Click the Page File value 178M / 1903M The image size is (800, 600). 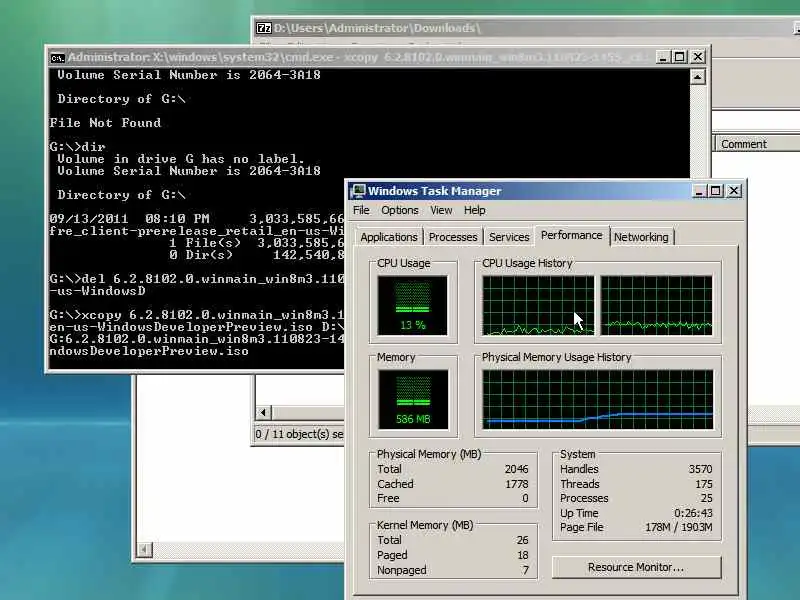point(679,527)
